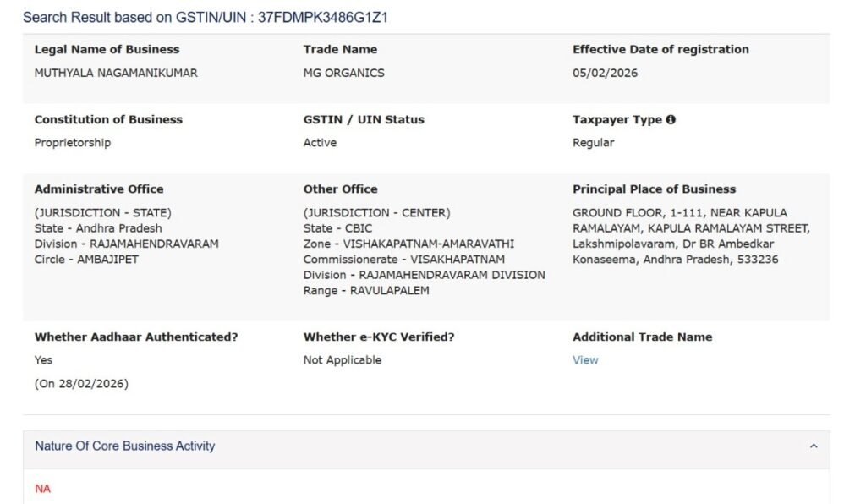The image size is (866, 504).
Task: Click the registration date 05/02/2026
Action: (605, 73)
